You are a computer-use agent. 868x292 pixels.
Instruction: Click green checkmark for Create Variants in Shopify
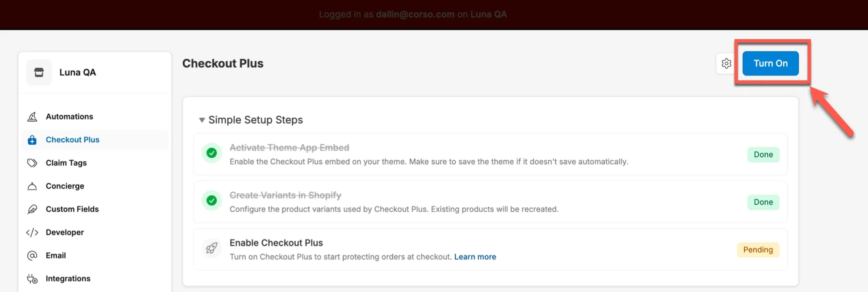click(x=212, y=201)
